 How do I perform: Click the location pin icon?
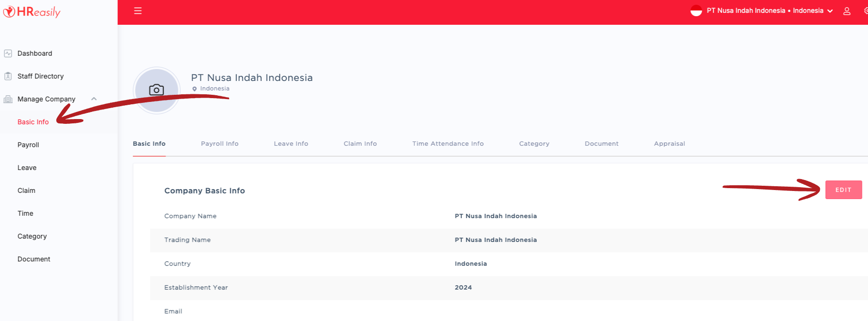(194, 89)
